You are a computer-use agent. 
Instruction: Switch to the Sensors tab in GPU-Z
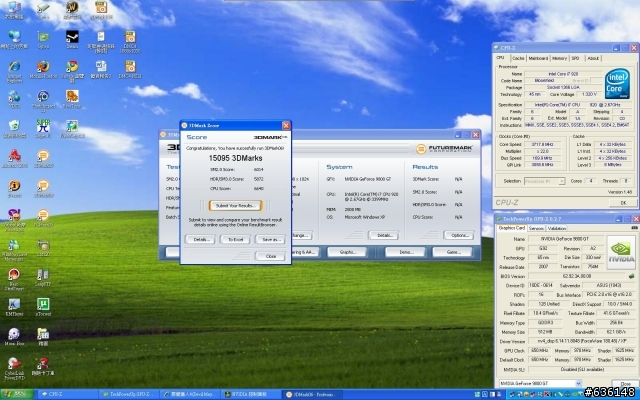click(536, 228)
